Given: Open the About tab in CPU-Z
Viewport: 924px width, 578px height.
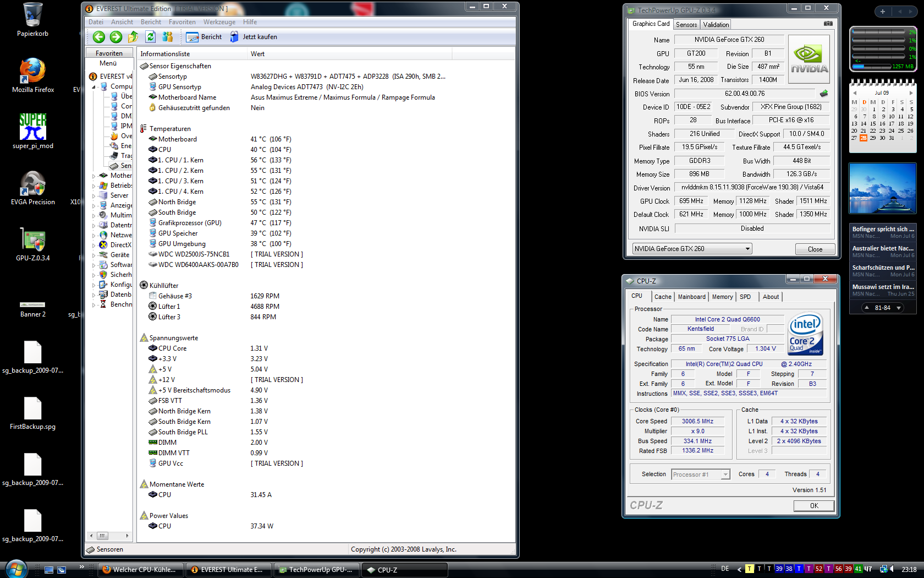Looking at the screenshot, I should [771, 297].
